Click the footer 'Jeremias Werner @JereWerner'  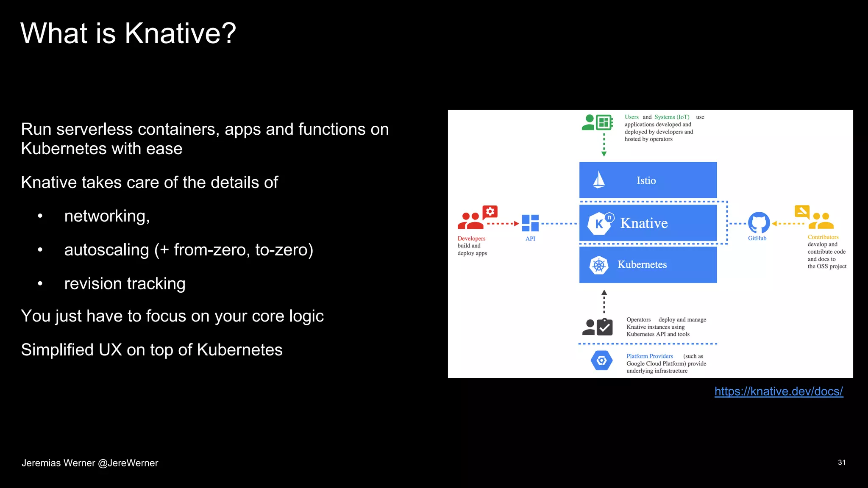90,463
